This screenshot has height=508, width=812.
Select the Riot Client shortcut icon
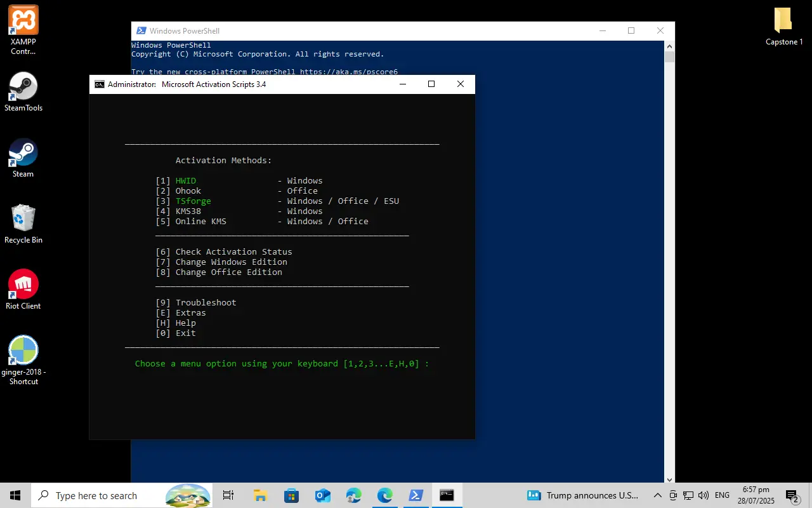pos(23,290)
